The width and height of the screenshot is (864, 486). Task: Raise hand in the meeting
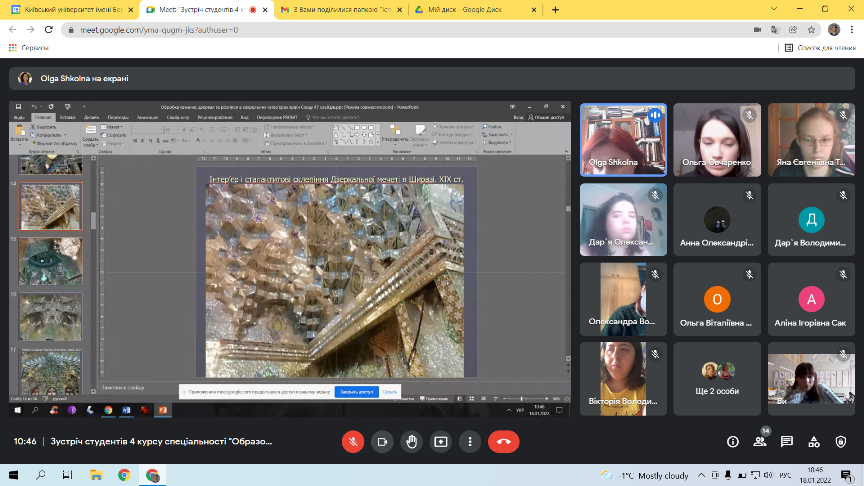tap(411, 441)
